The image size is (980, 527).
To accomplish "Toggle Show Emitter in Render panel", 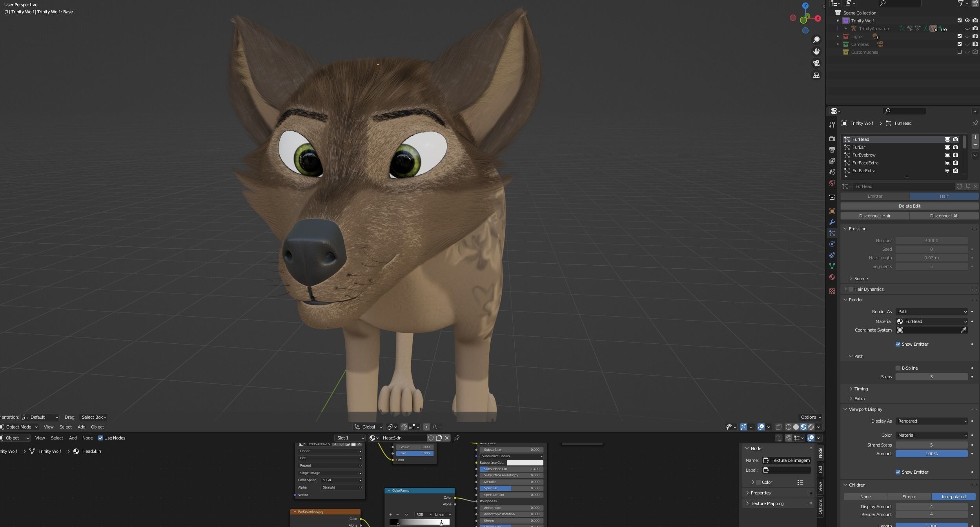I will [x=898, y=344].
